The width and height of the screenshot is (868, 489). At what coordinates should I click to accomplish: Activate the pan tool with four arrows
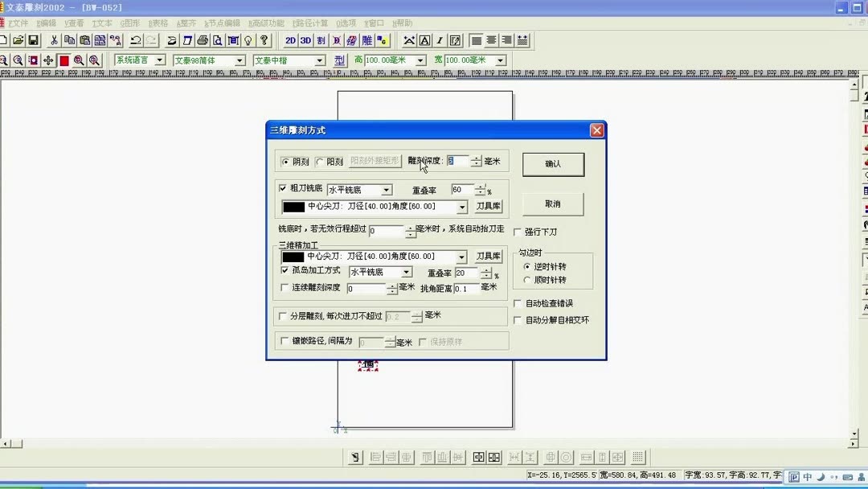pos(48,60)
